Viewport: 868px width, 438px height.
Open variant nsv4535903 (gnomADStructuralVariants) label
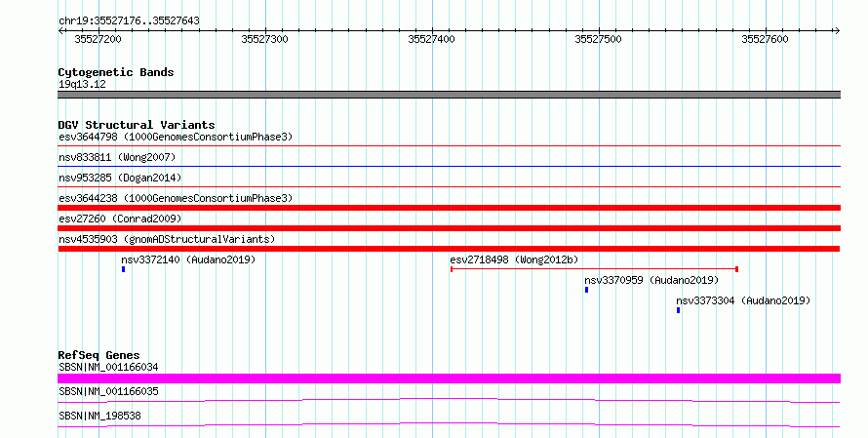167,239
